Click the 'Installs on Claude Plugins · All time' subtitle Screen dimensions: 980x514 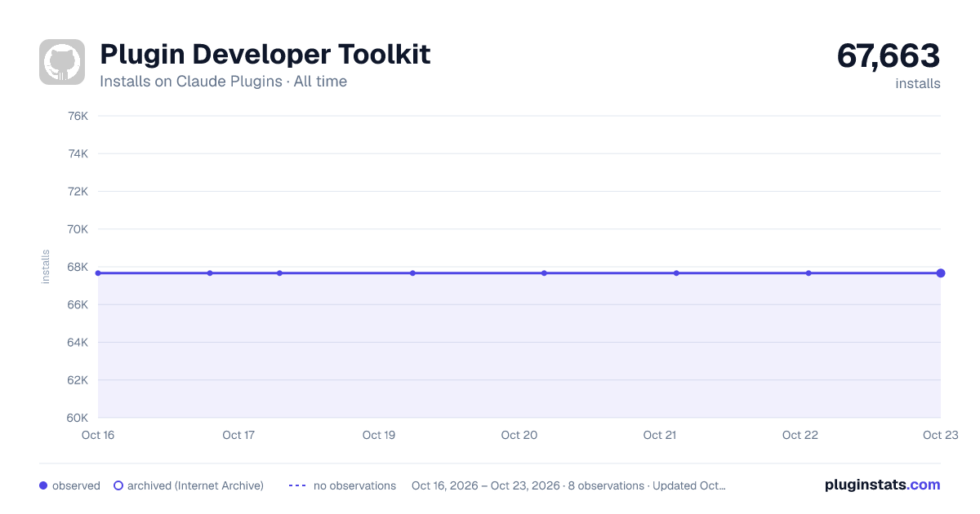pos(223,82)
